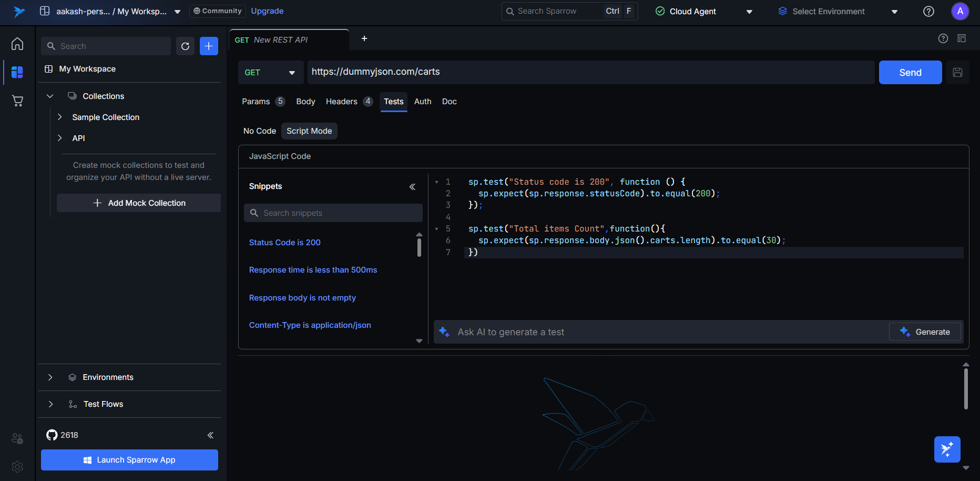Fold code block at line 5
Image resolution: width=980 pixels, height=481 pixels.
(x=436, y=229)
